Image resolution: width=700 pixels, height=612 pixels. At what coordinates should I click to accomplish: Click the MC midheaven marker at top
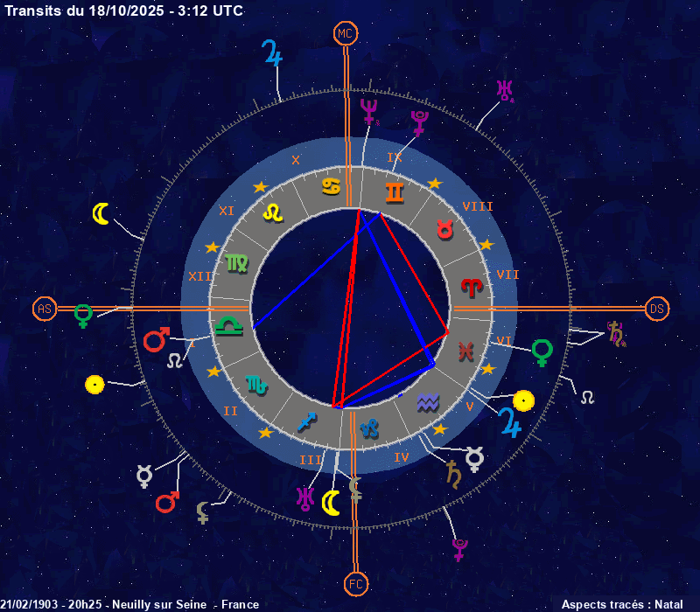347,34
